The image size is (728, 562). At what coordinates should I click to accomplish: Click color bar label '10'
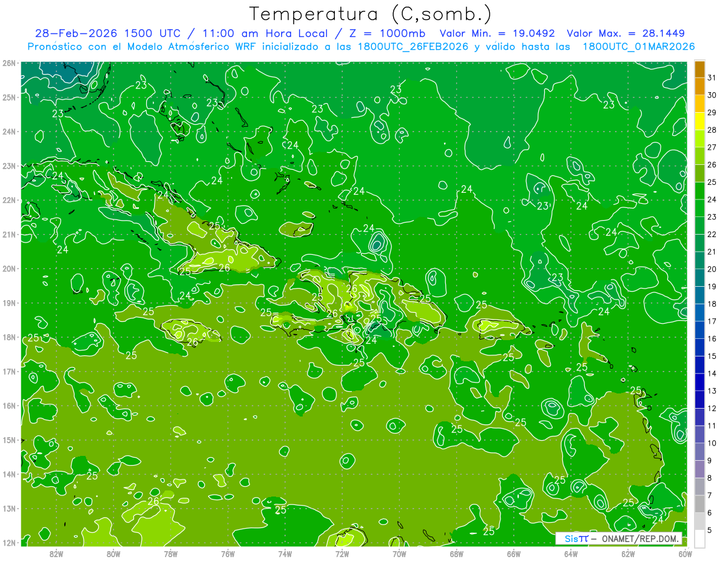[x=712, y=443]
